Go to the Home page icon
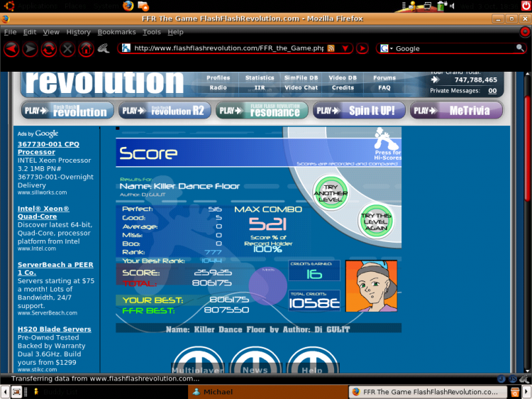The height and width of the screenshot is (399, 532). (86, 49)
